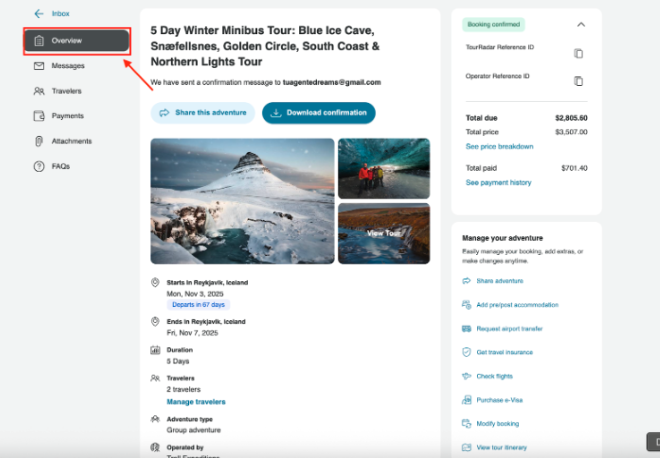Copy the Operator Reference ID
The width and height of the screenshot is (660, 458).
click(579, 81)
